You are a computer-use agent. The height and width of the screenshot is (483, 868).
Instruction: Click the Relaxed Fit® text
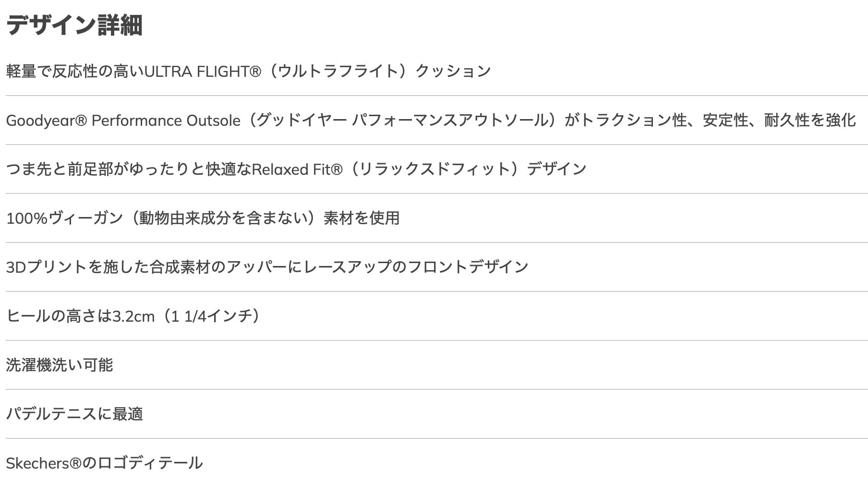(297, 169)
